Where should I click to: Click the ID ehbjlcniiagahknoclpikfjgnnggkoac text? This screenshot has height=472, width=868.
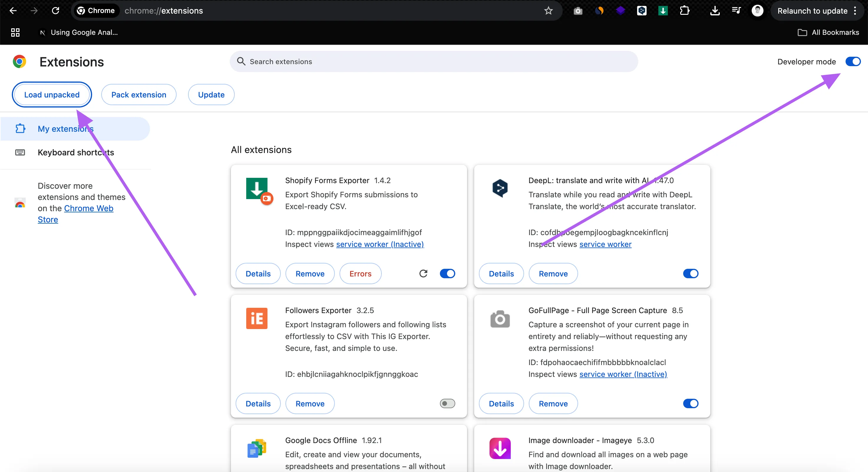(351, 374)
